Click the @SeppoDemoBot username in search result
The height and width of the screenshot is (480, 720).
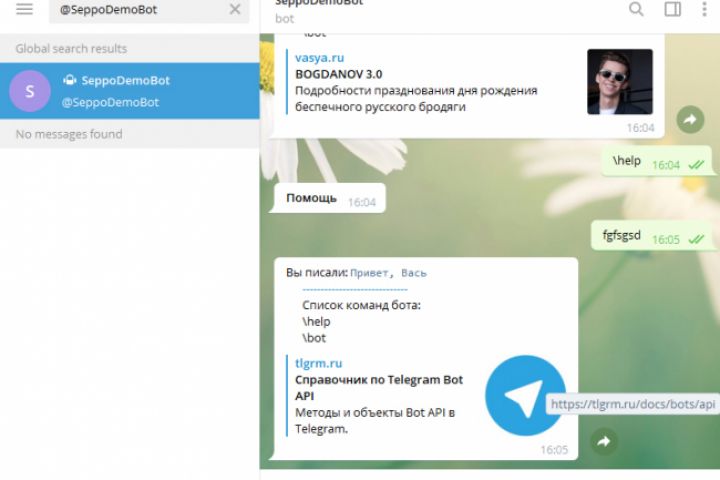110,102
